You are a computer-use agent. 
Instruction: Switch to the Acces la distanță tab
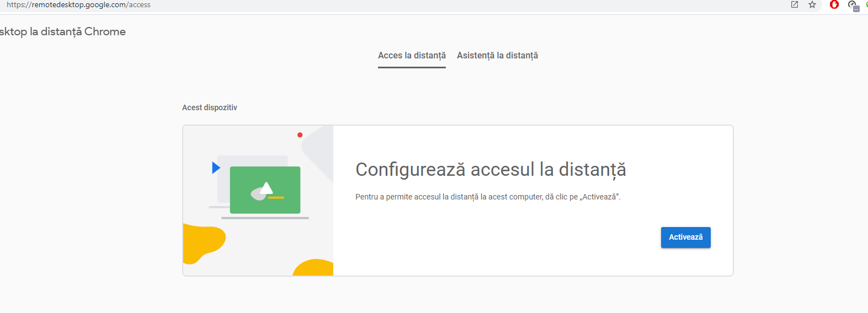pos(412,56)
